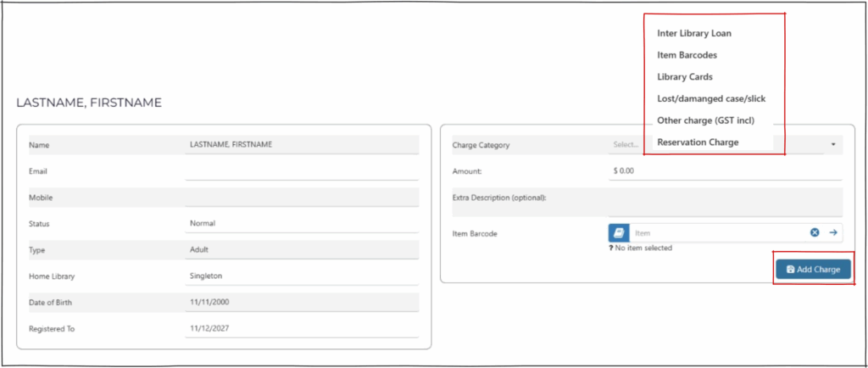Screen dimensions: 868x368
Task: Click the Item barcode text input
Action: click(x=716, y=232)
